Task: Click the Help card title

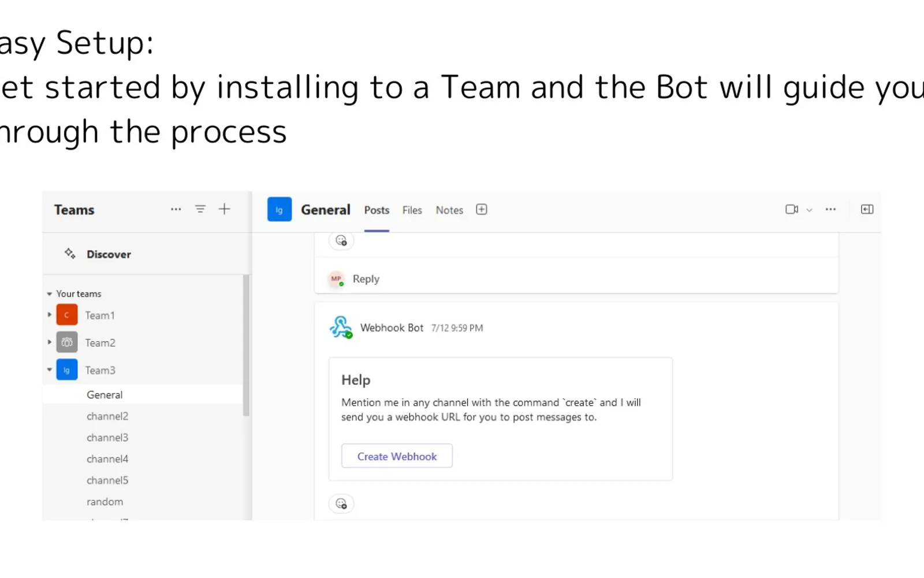Action: pyautogui.click(x=356, y=380)
